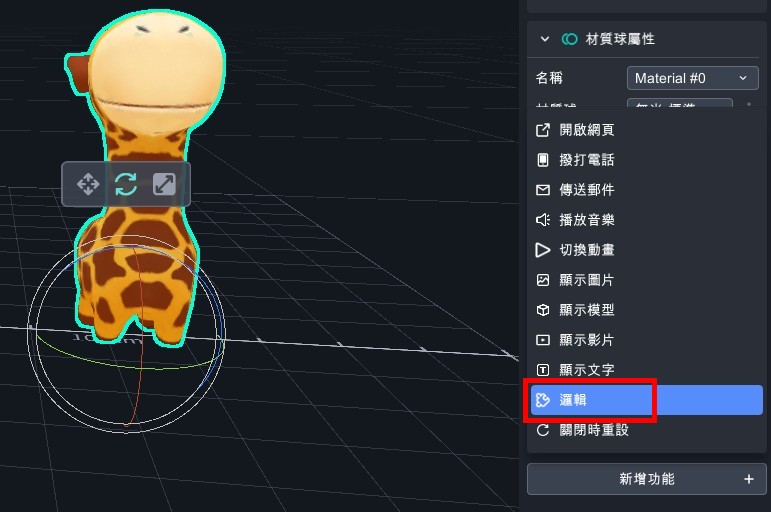Image resolution: width=771 pixels, height=512 pixels.
Task: Choose 撥打電話 from the menu
Action: click(587, 160)
